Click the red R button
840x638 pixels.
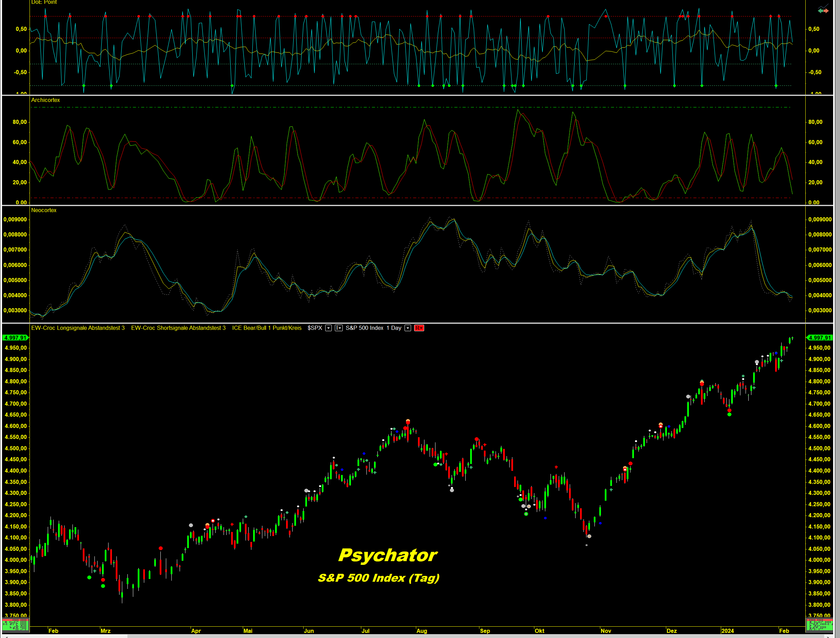(419, 328)
